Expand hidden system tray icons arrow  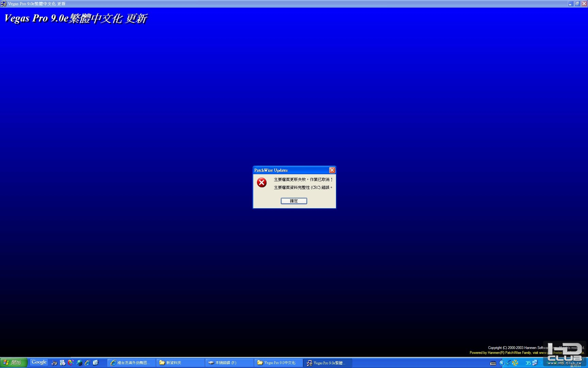502,363
